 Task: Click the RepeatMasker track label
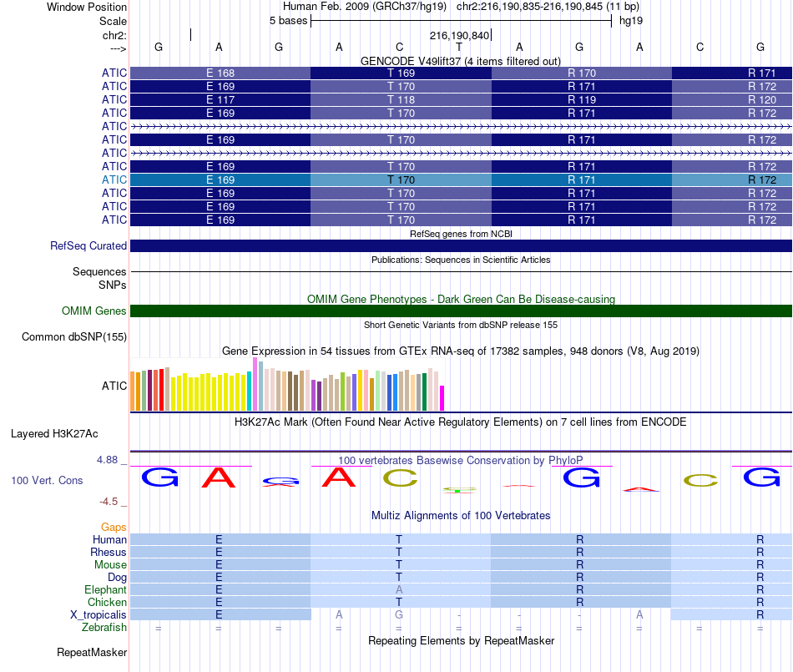(x=92, y=652)
